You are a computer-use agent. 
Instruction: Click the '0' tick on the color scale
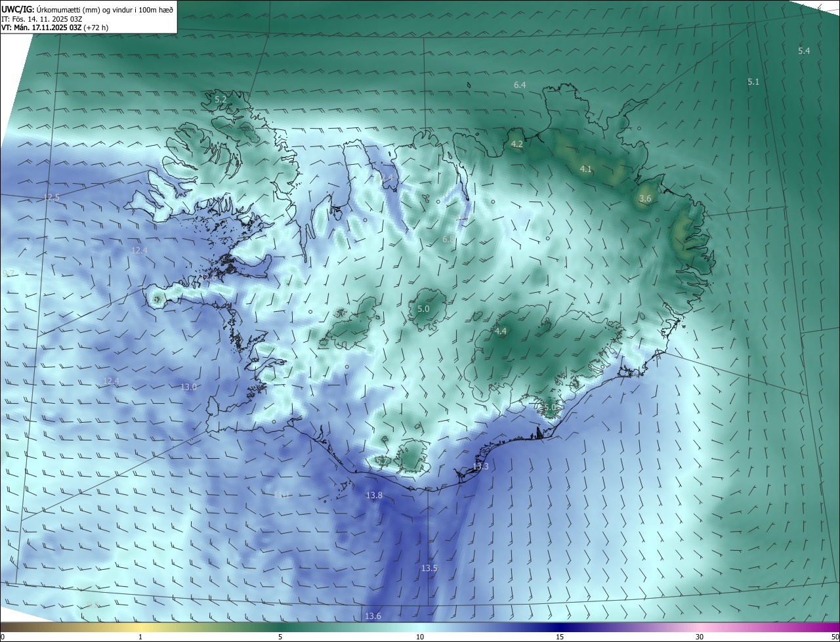click(x=3, y=637)
